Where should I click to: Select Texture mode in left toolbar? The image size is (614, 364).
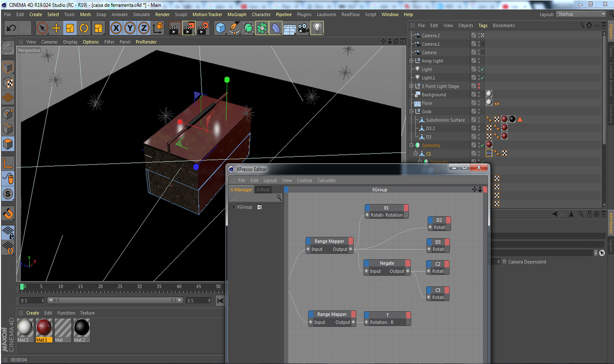[8, 83]
